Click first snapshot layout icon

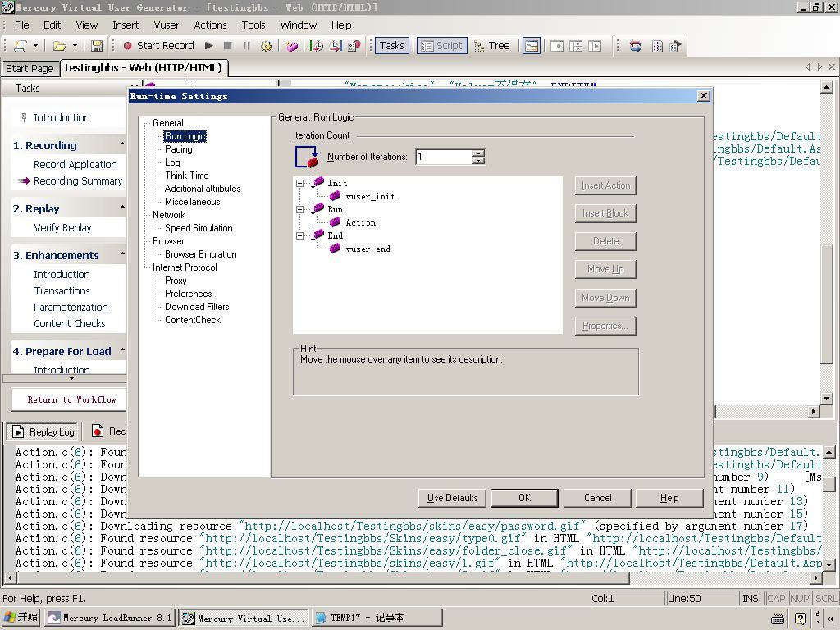pos(557,46)
